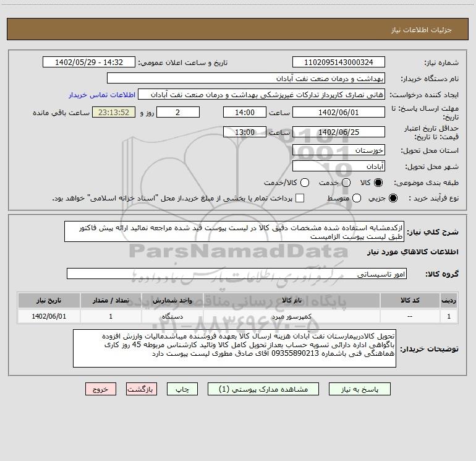
Task: Click the buyer name field بهداشت و درمان صنعت نفت آبادان
Action: 246,79
